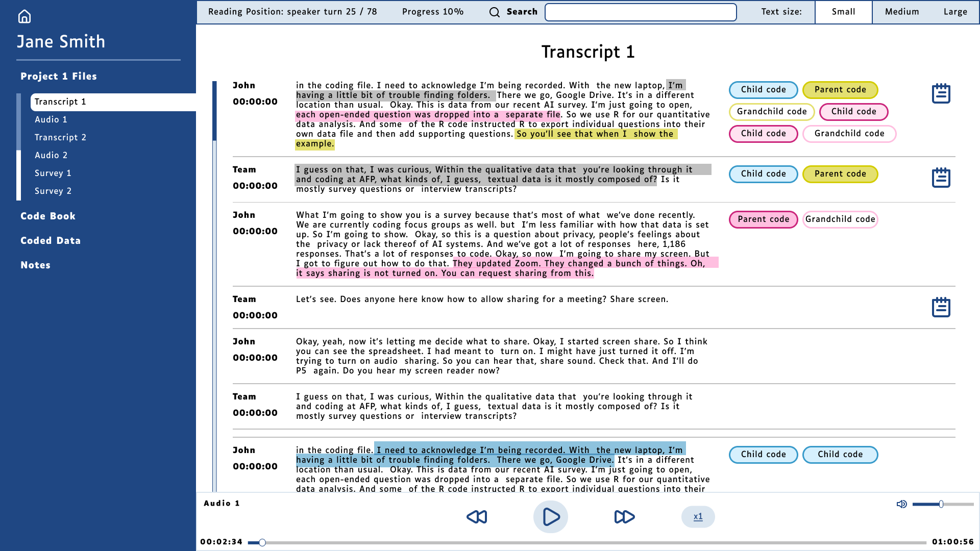The image size is (980, 551).
Task: Open notes icon beside Team AFP question
Action: tap(941, 178)
